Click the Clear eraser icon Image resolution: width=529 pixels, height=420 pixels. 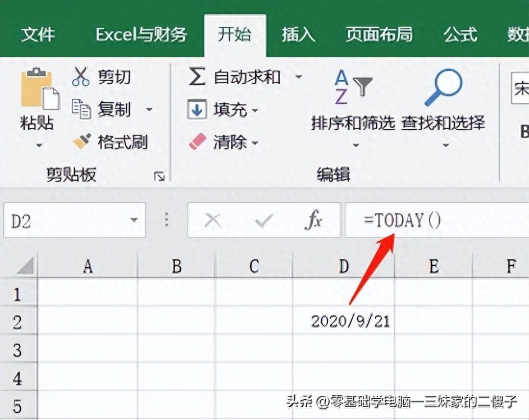197,142
